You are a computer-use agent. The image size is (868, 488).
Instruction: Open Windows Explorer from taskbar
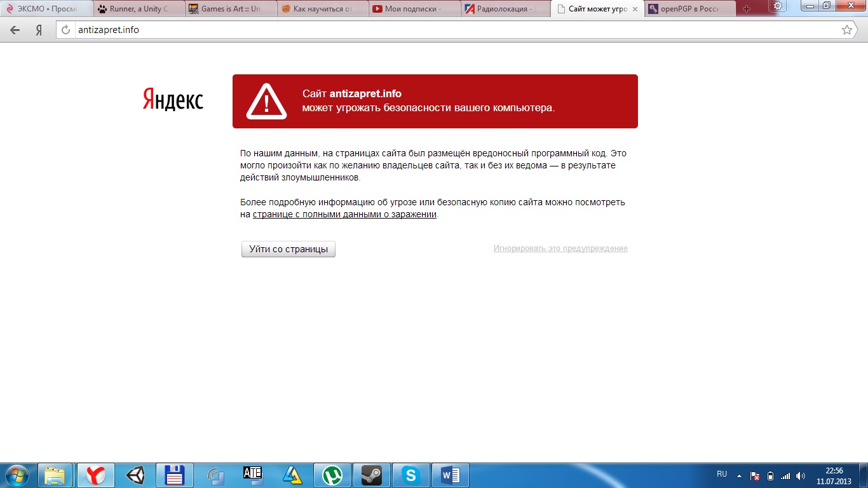pos(55,475)
